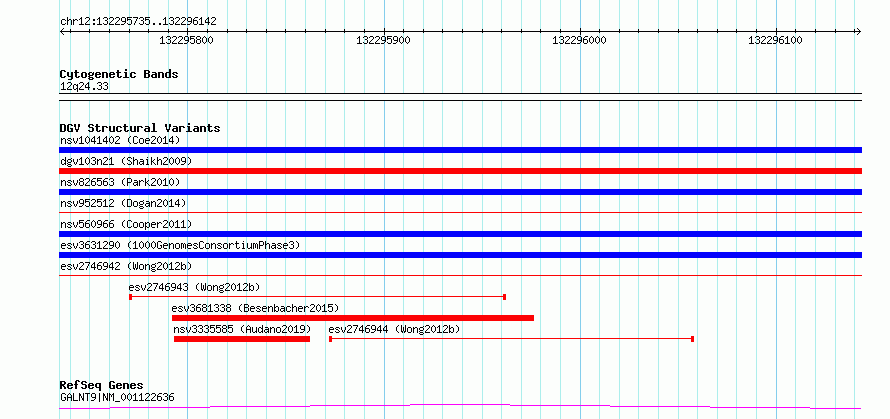Image resolution: width=890 pixels, height=419 pixels.
Task: Click the 12q24.33 cytogenetic band label
Action: coord(84,87)
